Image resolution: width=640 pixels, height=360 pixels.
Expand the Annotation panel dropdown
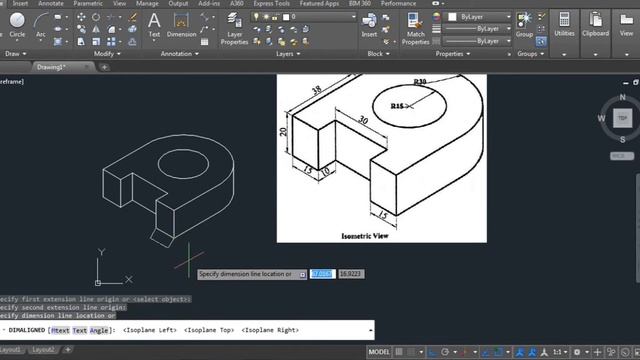click(x=180, y=54)
